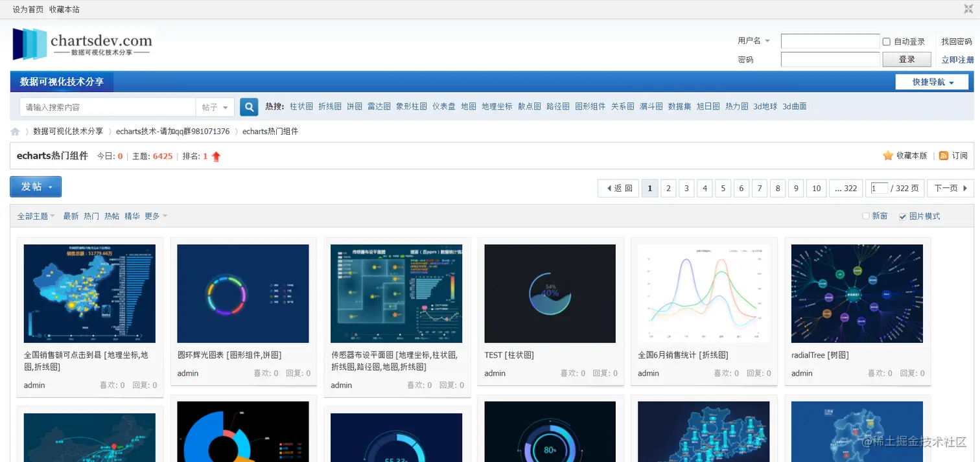Select the 热帖 filter tab
Screen dimensions: 980x462
[x=111, y=216]
